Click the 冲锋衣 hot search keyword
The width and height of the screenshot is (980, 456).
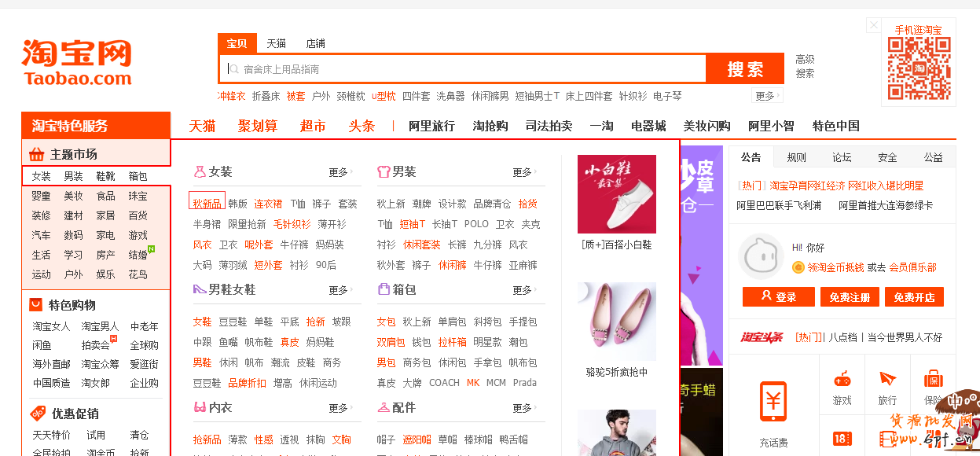[x=231, y=96]
